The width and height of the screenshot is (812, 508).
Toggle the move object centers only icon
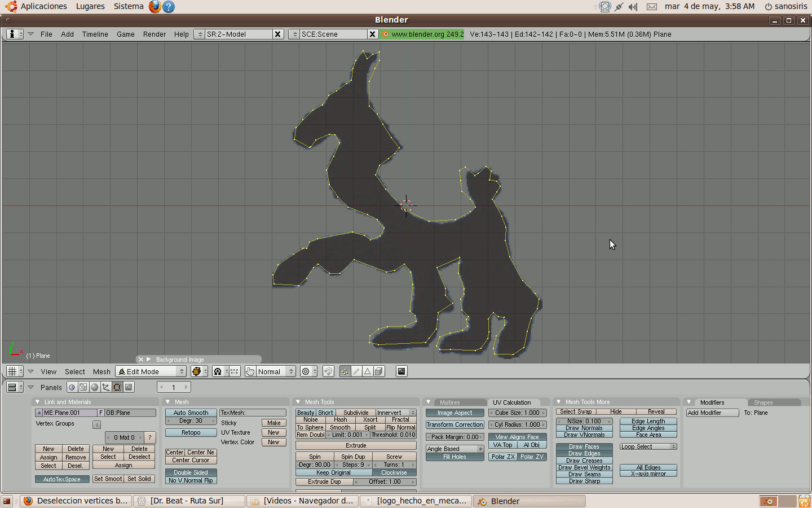(x=235, y=371)
